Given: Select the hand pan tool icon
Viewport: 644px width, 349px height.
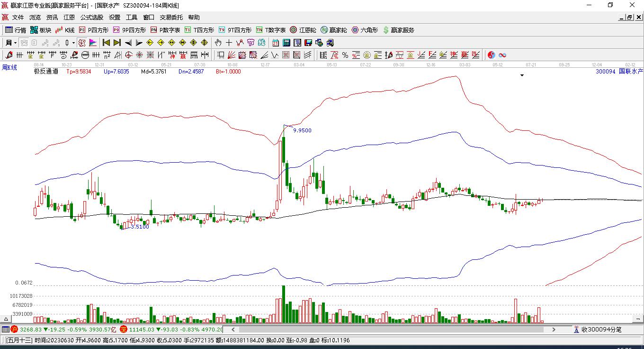Looking at the screenshot, I should coord(218,43).
